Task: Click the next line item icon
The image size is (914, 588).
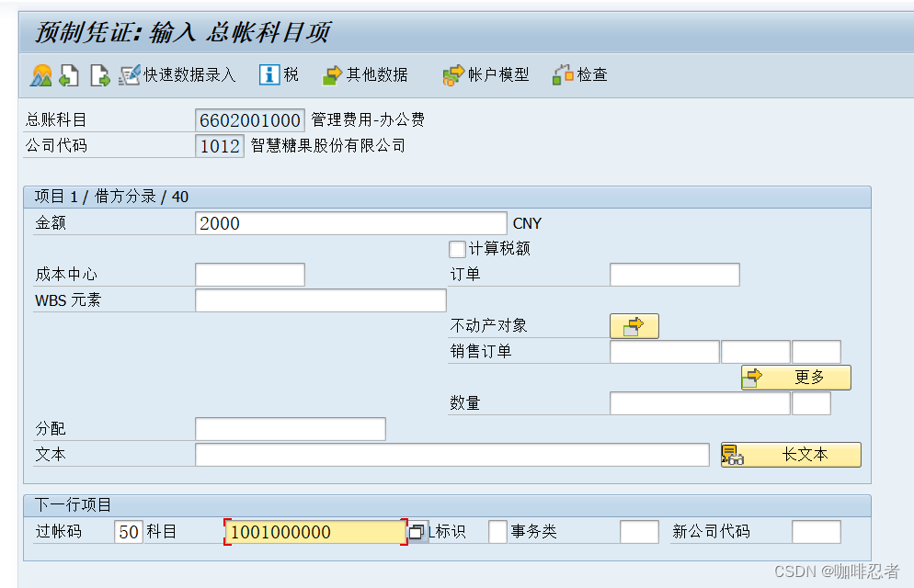Action: [x=99, y=75]
